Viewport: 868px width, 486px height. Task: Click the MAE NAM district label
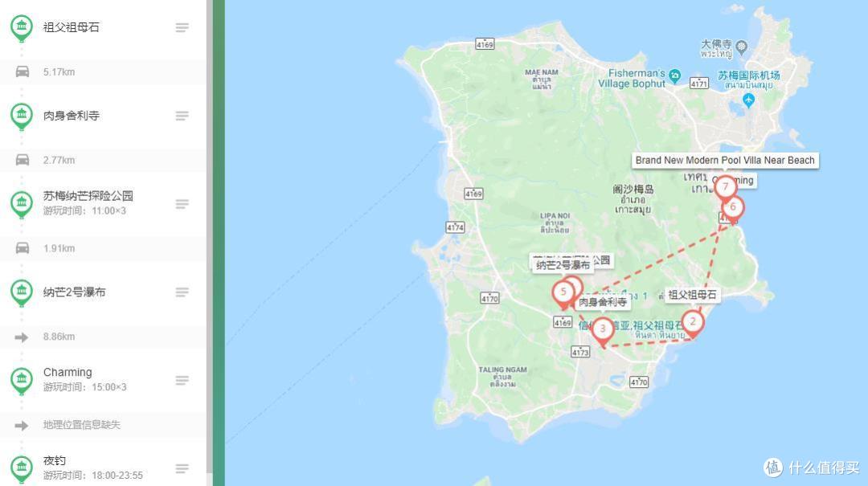pyautogui.click(x=542, y=72)
